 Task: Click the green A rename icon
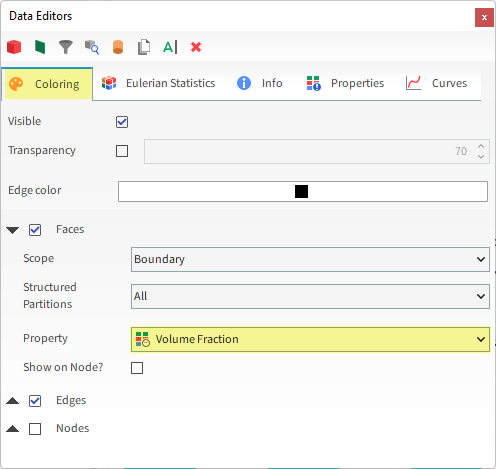(170, 47)
